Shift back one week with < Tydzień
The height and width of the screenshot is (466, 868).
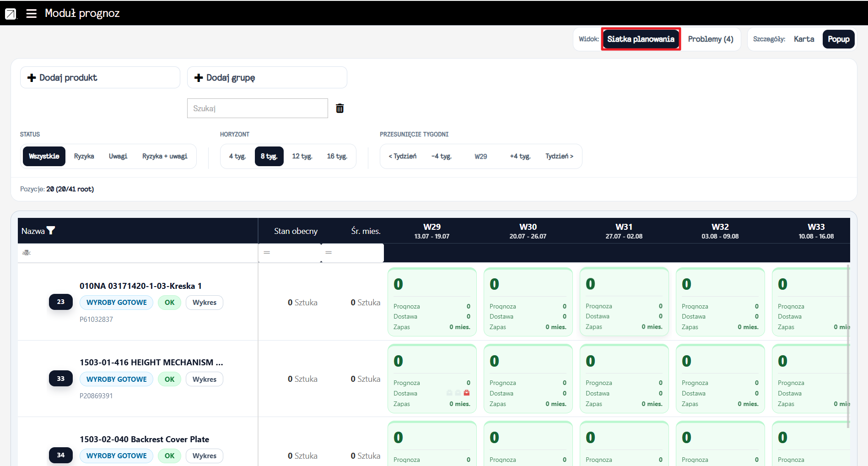[403, 156]
